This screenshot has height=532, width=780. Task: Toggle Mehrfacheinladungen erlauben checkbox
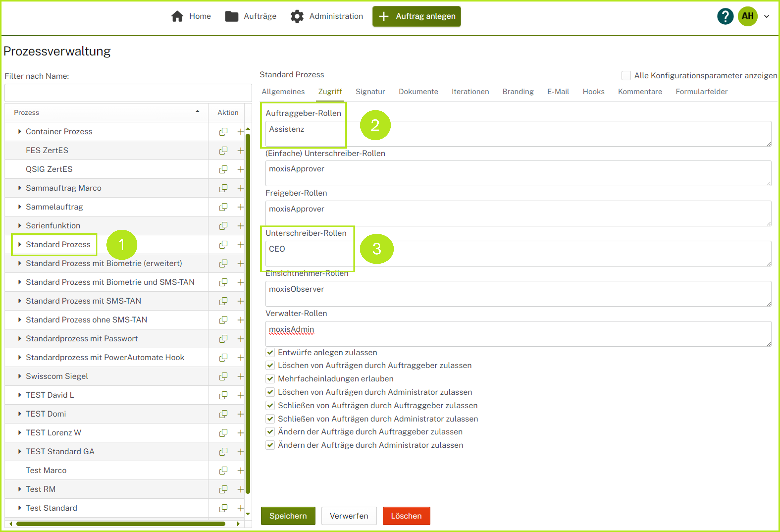[270, 379]
